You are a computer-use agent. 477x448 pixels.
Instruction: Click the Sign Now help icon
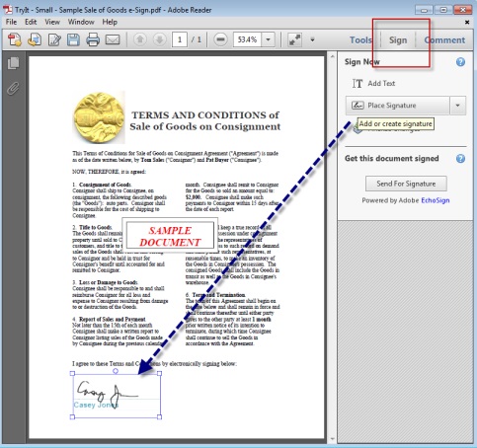460,62
